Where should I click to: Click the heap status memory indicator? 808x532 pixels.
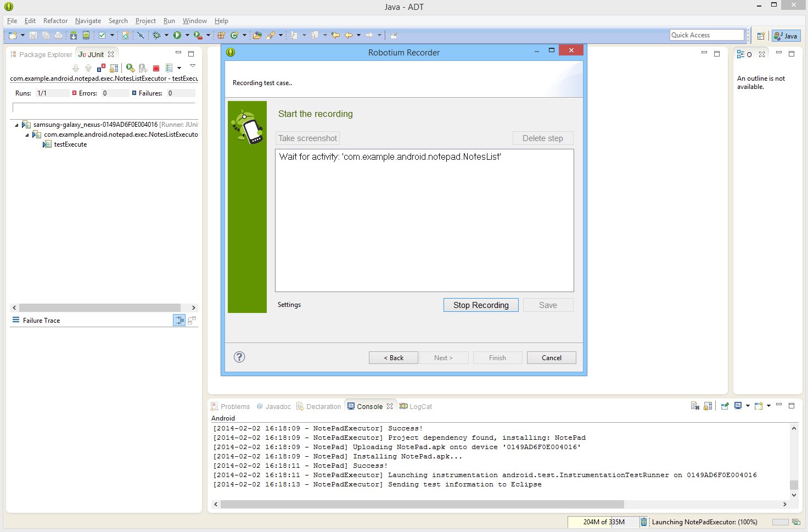coord(603,522)
